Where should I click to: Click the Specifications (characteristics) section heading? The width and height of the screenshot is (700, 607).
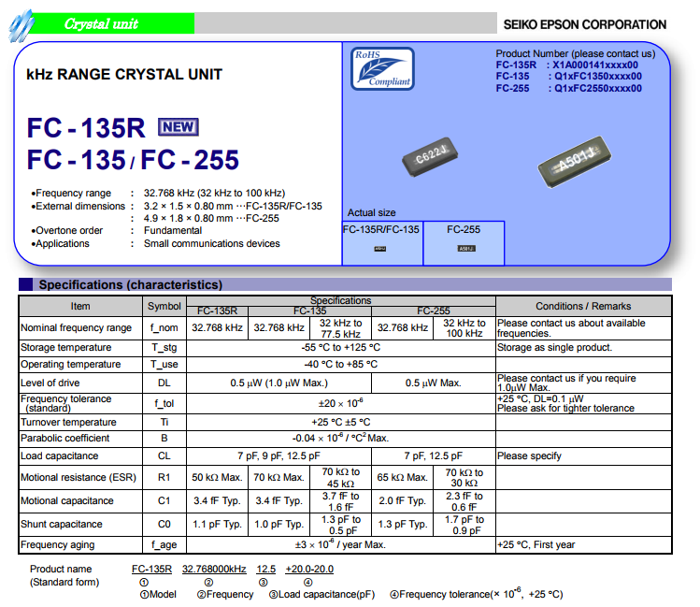pos(130,284)
